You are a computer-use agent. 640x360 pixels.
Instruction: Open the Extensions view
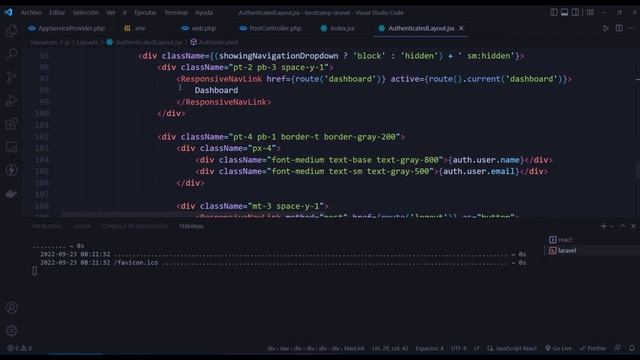point(11,124)
